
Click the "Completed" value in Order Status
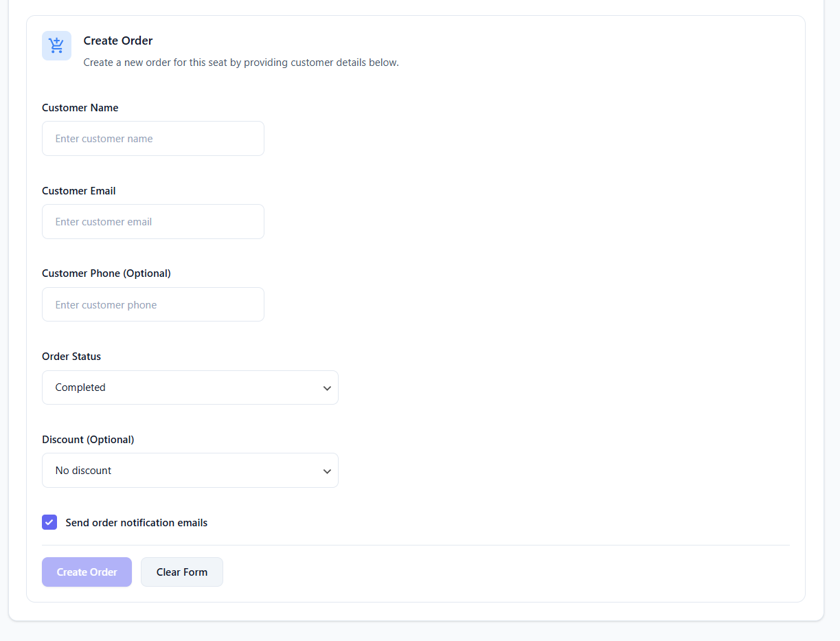pos(80,387)
